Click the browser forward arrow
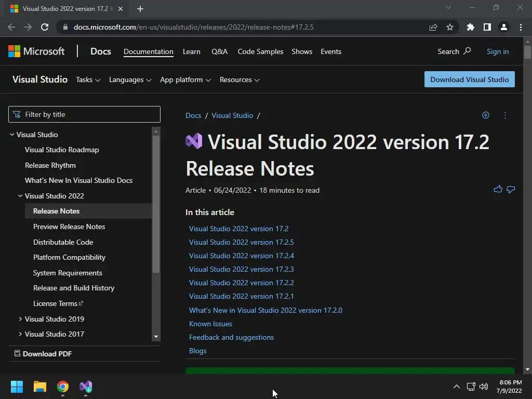532x399 pixels. tap(28, 27)
